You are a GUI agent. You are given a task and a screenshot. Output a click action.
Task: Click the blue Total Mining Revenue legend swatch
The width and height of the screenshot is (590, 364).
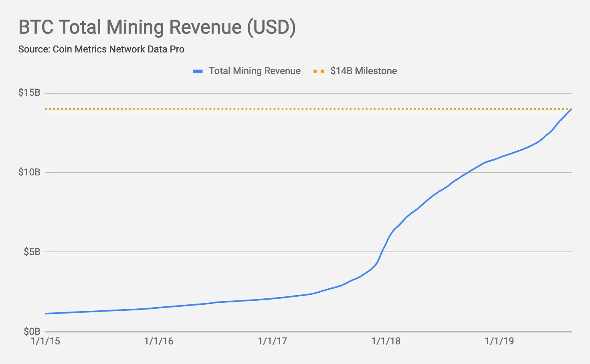(x=198, y=71)
